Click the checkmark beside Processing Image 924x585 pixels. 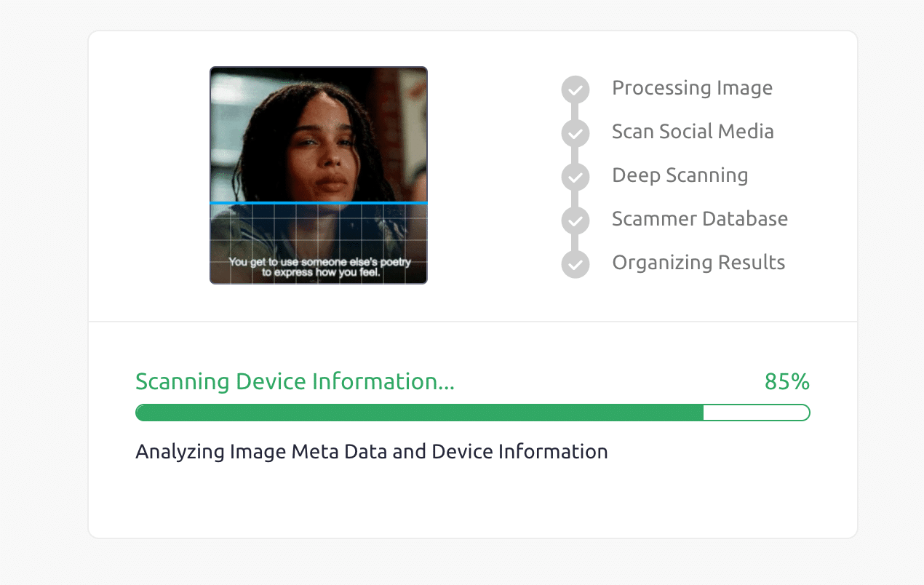click(x=575, y=89)
